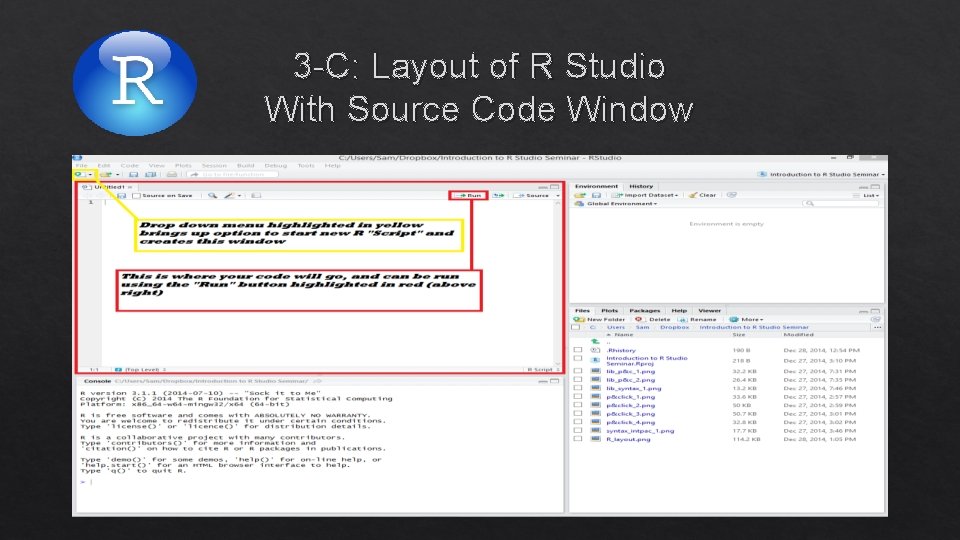
Task: Click the Open File folder icon in main toolbar
Action: tap(106, 174)
